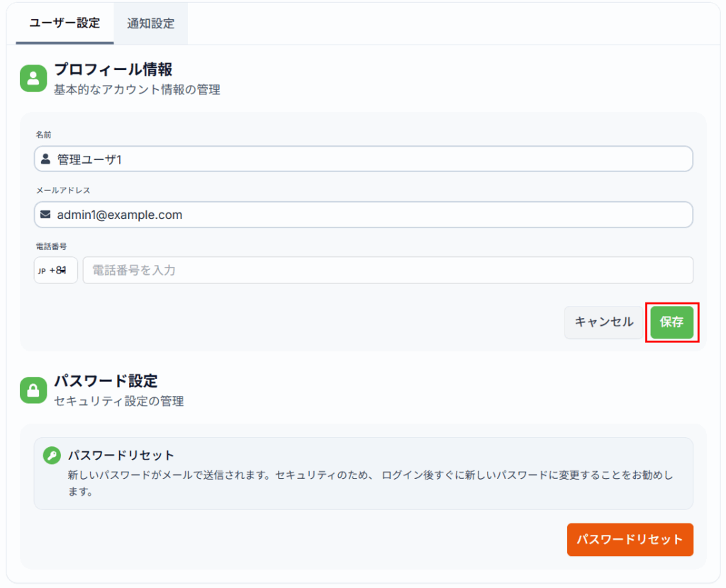The height and width of the screenshot is (588, 726).
Task: Click the メールアドレス field label
Action: [63, 190]
